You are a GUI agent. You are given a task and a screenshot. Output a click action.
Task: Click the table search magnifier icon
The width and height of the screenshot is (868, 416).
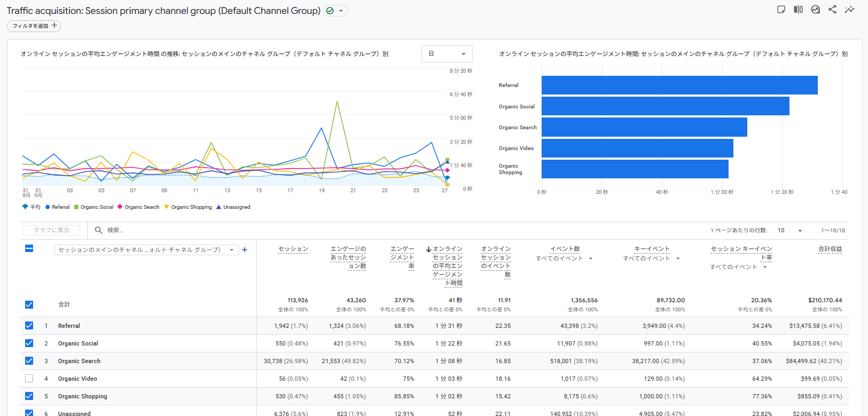click(98, 230)
